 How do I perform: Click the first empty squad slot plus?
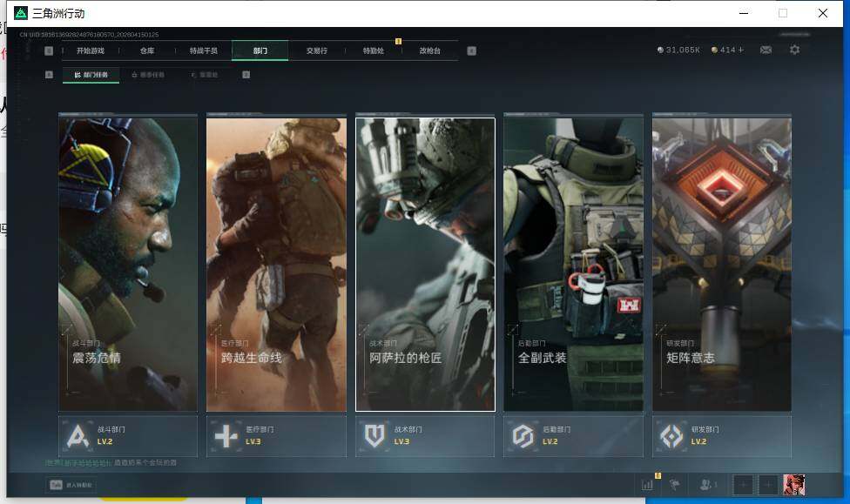coord(743,485)
